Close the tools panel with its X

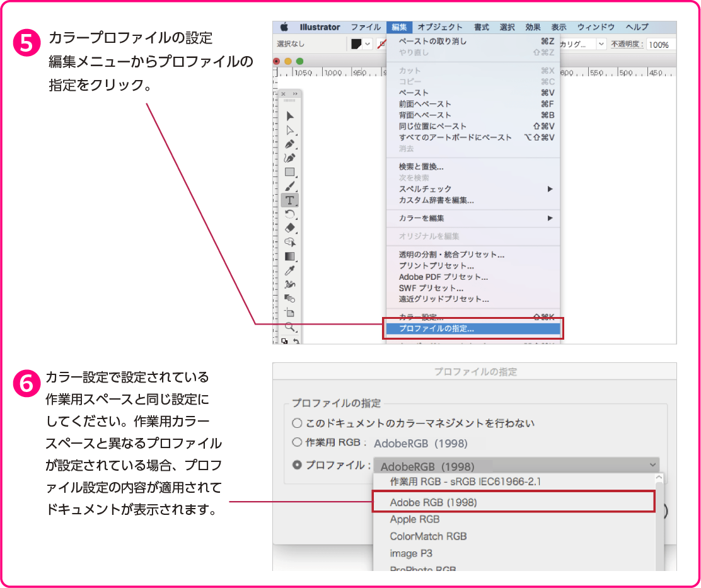coord(284,94)
